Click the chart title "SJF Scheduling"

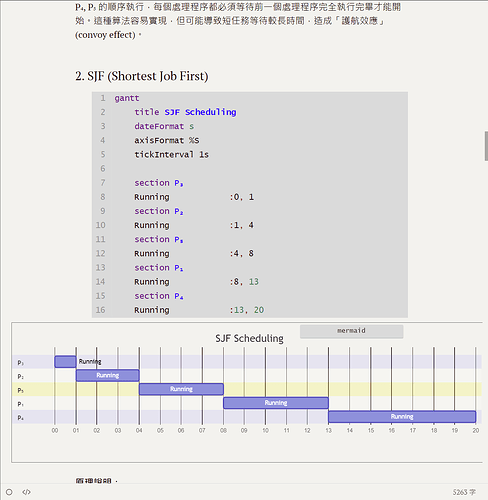pyautogui.click(x=249, y=338)
